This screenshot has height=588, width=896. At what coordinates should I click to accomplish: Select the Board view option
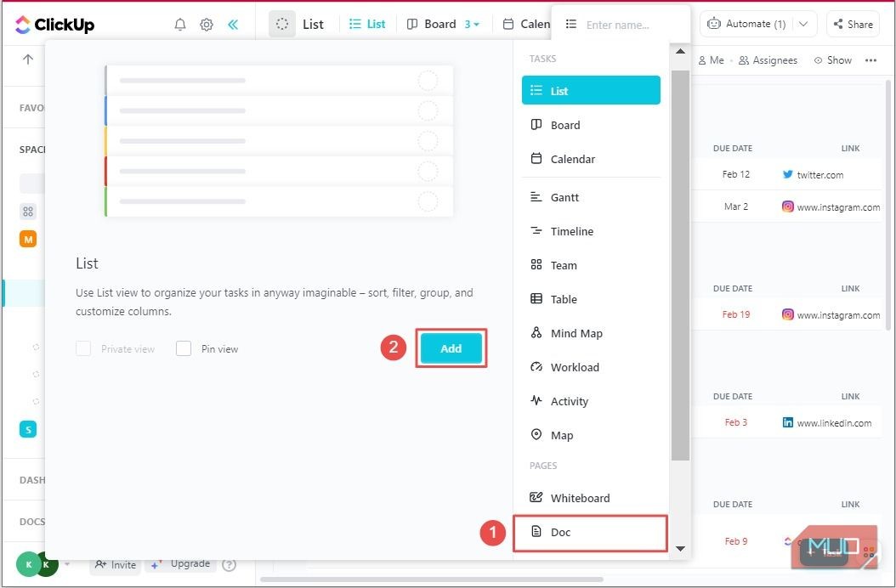click(591, 125)
